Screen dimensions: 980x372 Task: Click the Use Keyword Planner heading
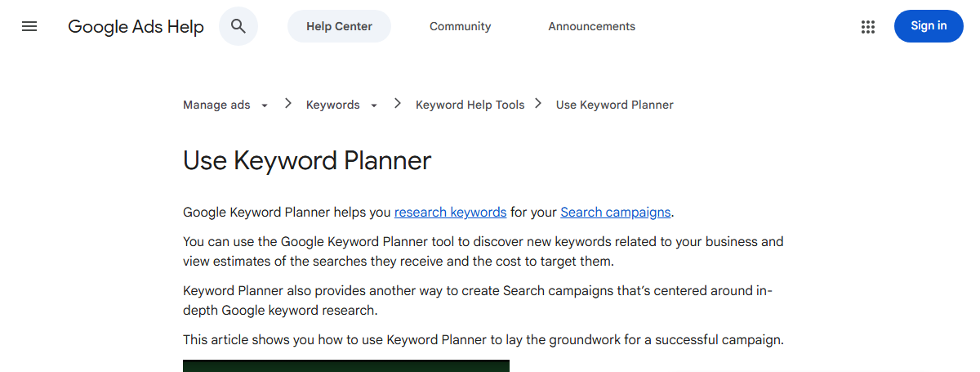click(307, 160)
